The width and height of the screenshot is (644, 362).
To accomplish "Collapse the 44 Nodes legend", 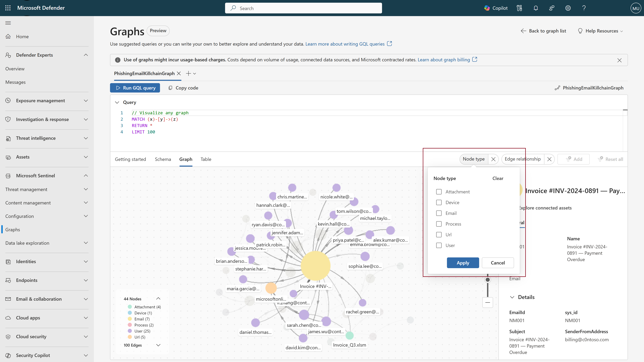I will (158, 298).
